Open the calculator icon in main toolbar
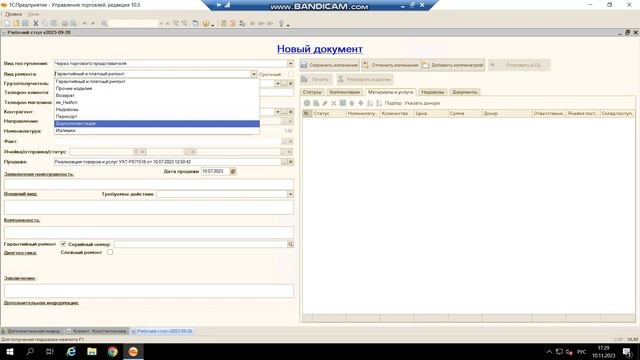 pyautogui.click(x=224, y=24)
